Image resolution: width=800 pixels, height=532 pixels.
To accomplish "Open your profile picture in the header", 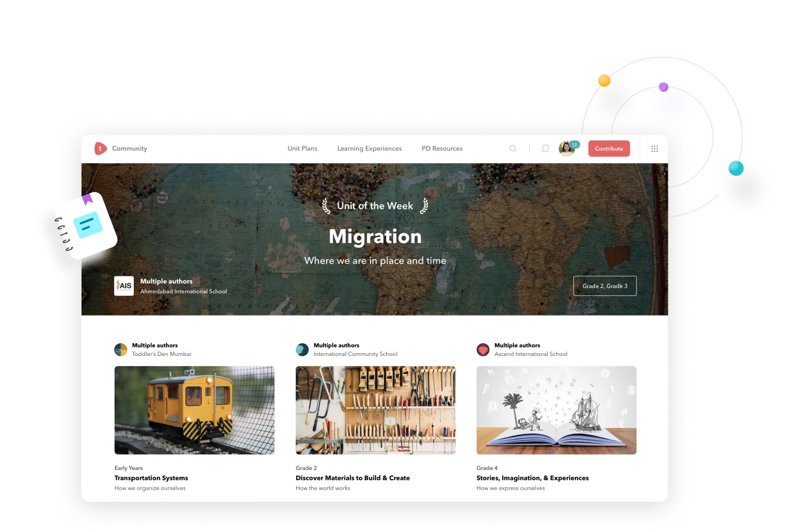I will pos(566,149).
